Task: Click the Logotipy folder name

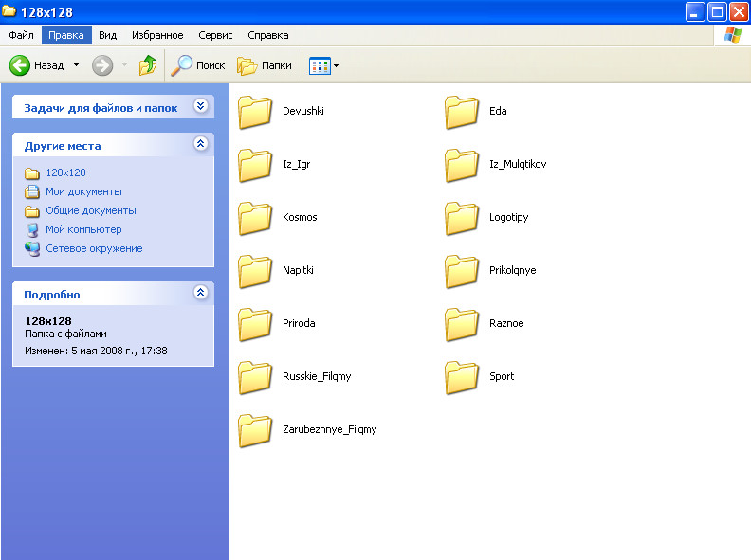Action: (x=508, y=217)
